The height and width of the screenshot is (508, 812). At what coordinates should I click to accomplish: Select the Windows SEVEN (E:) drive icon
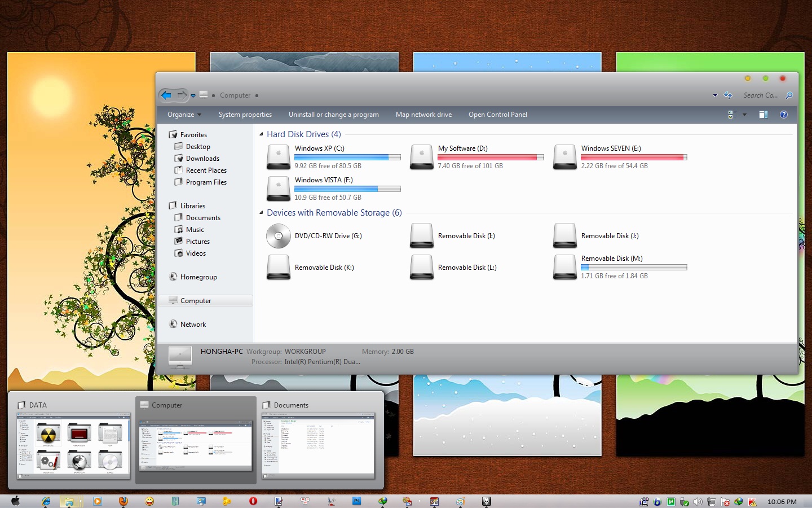point(564,157)
